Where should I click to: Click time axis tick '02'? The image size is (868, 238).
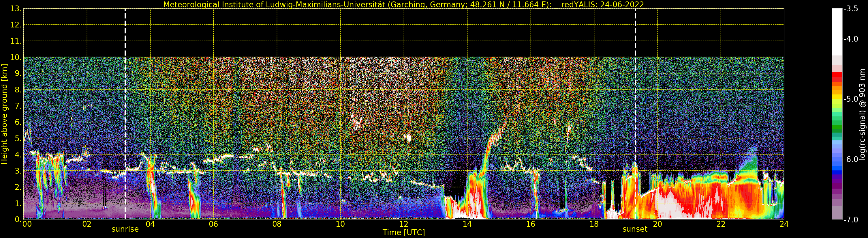87,224
